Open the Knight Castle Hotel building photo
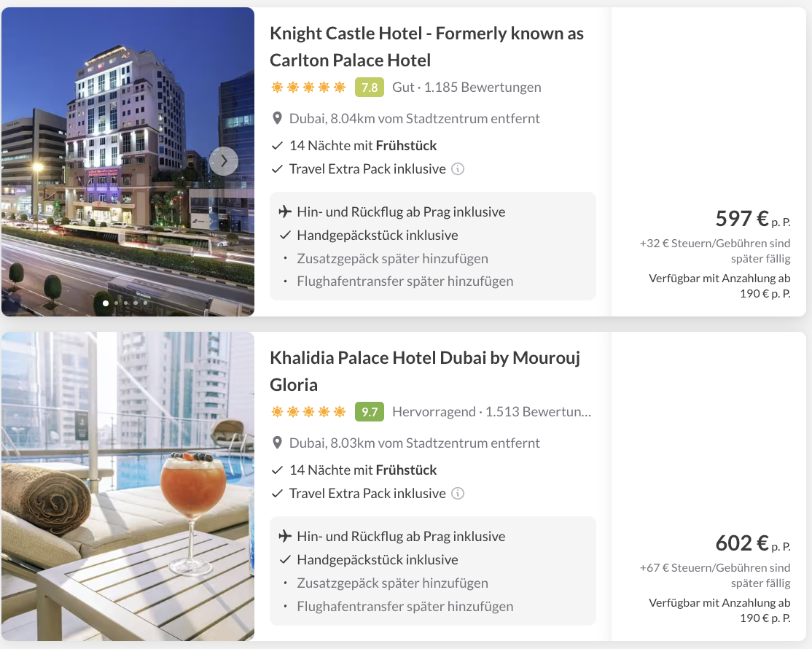Image resolution: width=812 pixels, height=649 pixels. point(128,162)
